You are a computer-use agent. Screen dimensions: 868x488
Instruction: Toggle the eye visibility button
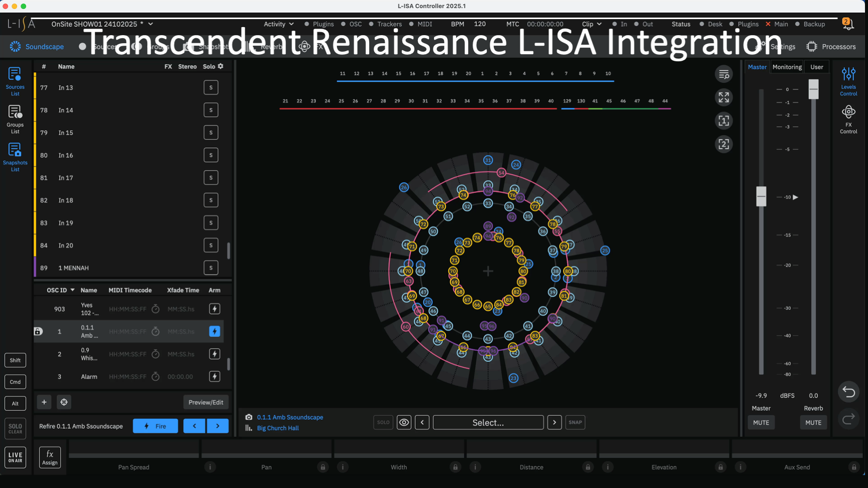pos(404,422)
